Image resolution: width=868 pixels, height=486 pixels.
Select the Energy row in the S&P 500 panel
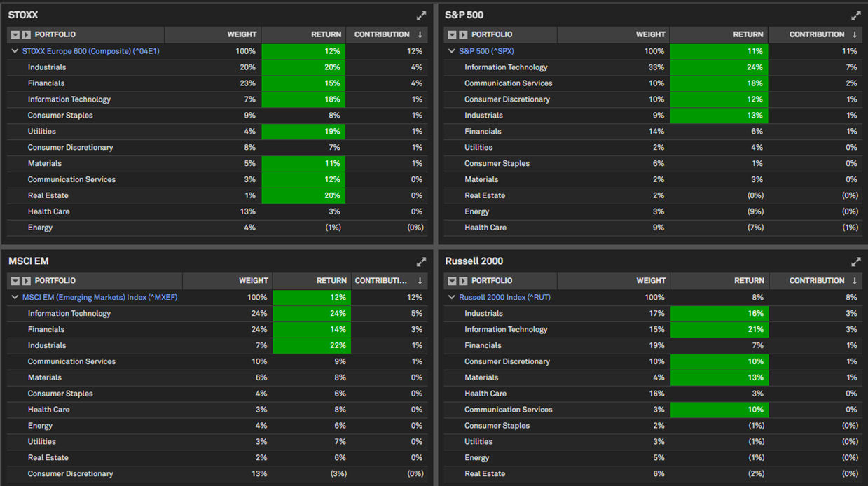654,211
